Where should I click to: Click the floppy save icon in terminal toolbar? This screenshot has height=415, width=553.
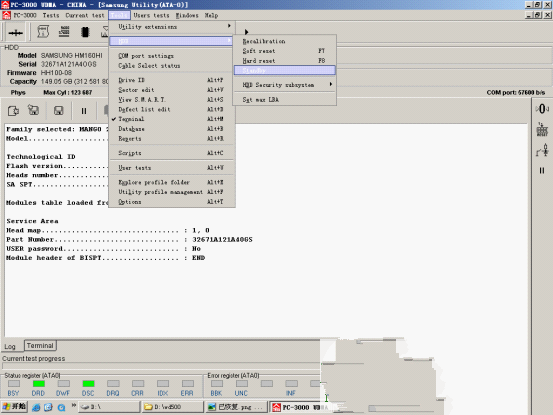point(59,111)
